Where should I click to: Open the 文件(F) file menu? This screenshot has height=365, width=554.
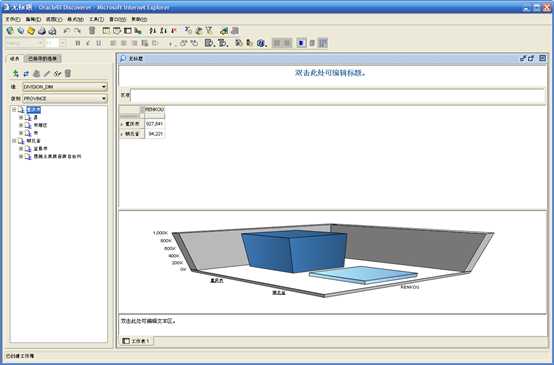13,19
